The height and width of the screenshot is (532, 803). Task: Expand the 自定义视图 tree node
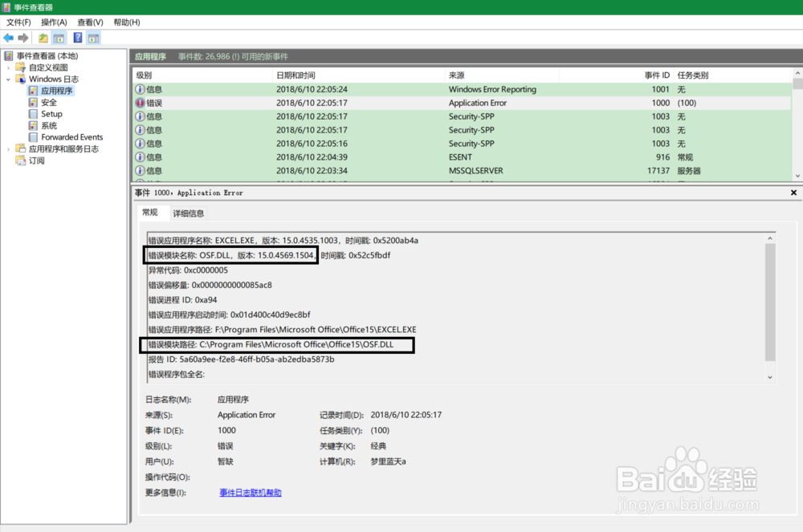[8, 67]
